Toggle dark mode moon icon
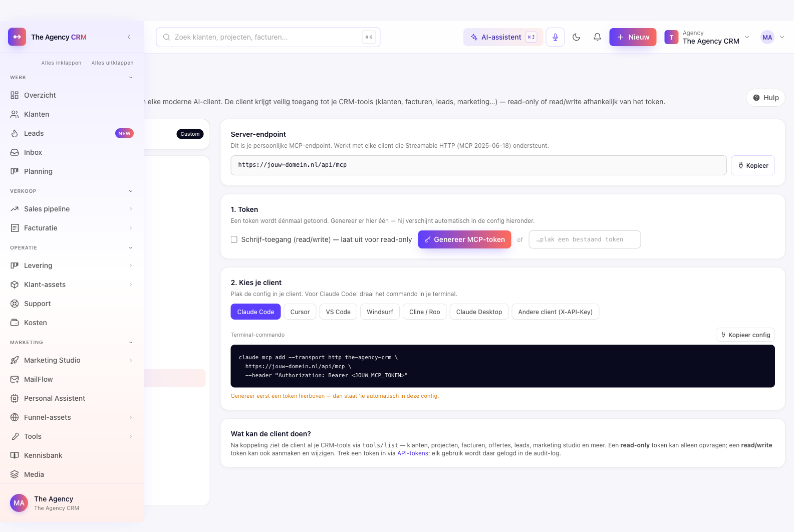 coord(576,37)
